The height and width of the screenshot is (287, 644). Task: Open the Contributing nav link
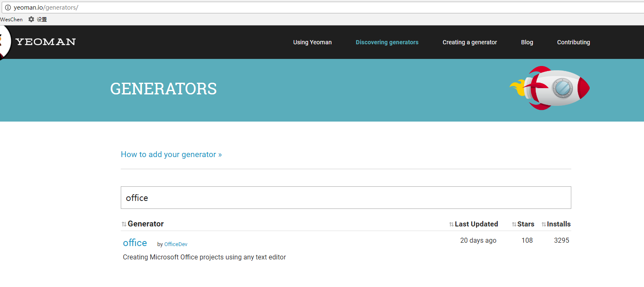coord(573,42)
